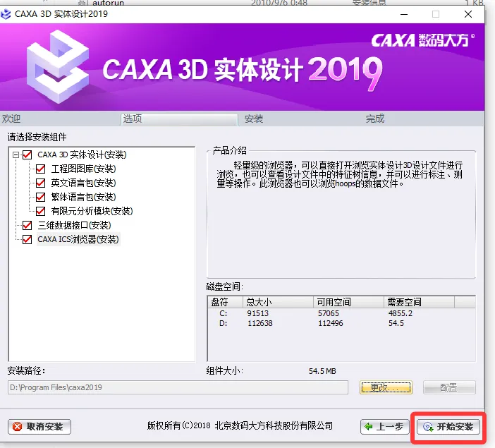
Task: Select the 繁体语言包(安装) label
Action: coord(84,197)
